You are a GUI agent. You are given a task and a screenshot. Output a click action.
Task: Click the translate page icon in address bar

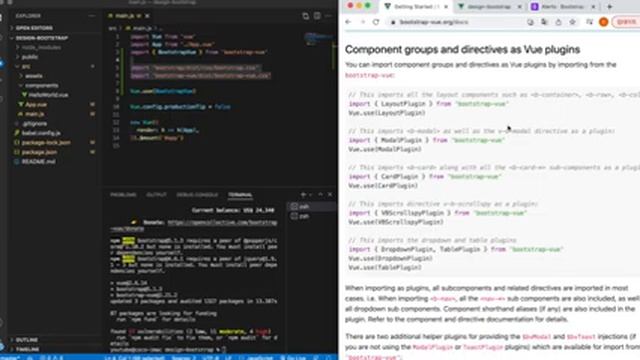tap(544, 22)
